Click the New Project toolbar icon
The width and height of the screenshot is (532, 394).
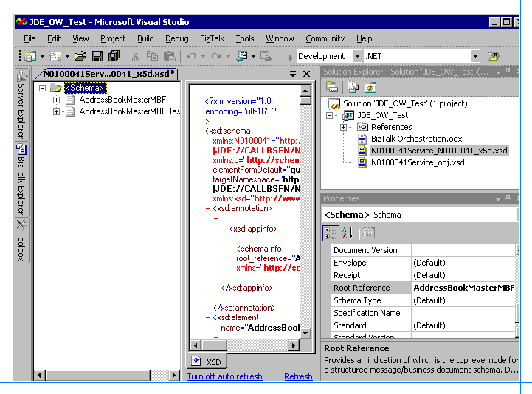point(30,56)
